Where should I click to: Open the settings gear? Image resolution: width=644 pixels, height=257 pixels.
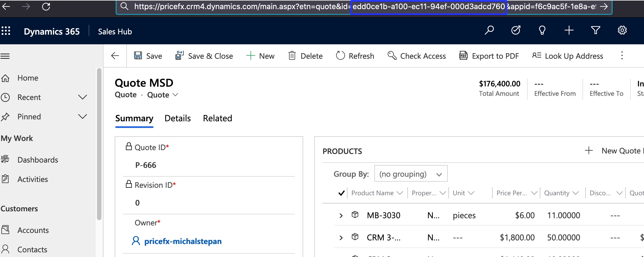tap(622, 30)
